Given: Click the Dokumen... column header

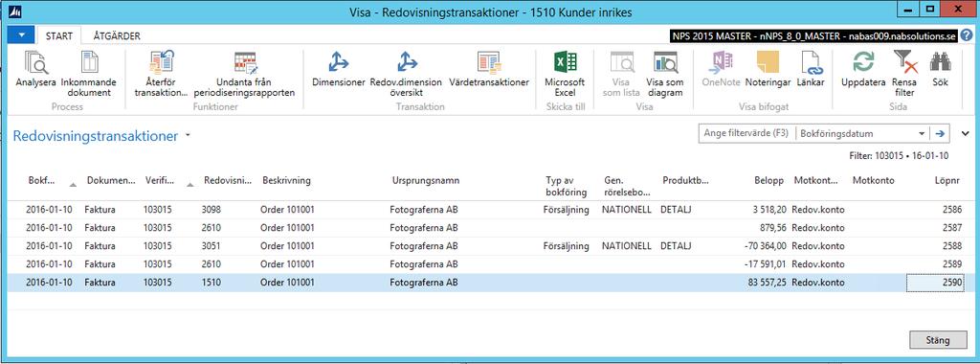Looking at the screenshot, I should point(111,181).
